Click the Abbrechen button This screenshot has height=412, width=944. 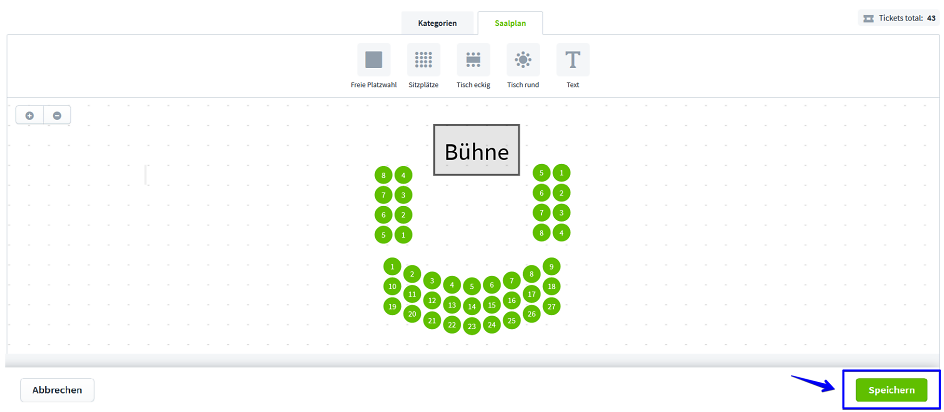[57, 390]
